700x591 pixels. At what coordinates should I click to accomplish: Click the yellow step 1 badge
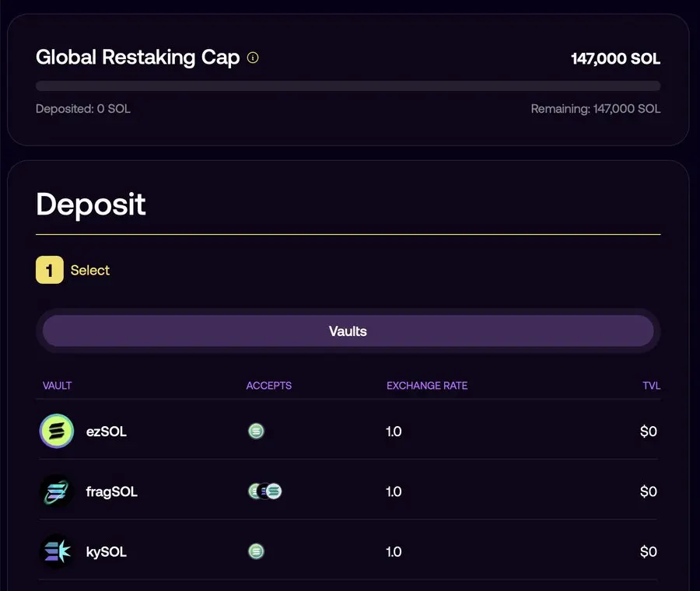click(x=50, y=271)
